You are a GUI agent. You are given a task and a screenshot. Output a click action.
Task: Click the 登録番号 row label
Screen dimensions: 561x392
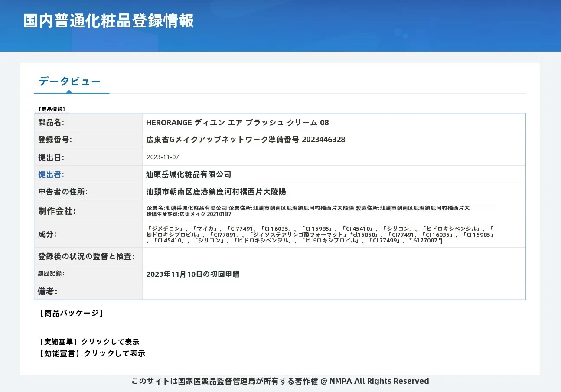55,140
